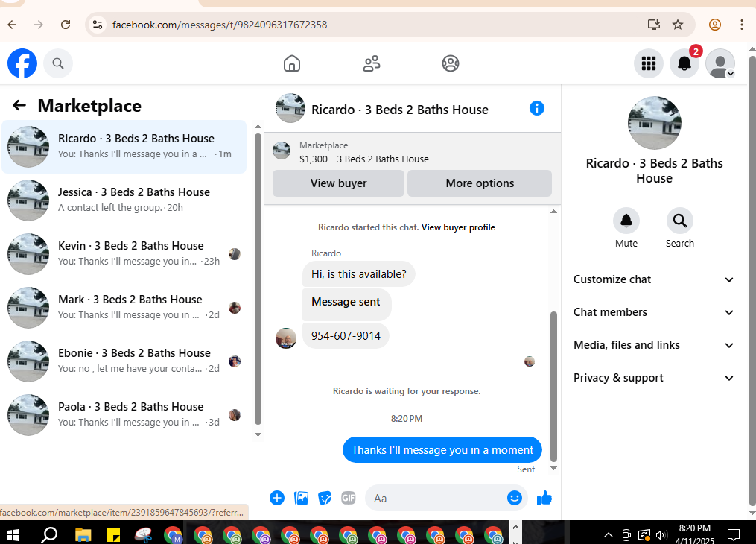Viewport: 756px width, 544px height.
Task: Open Windows taskbar search
Action: coord(49,534)
